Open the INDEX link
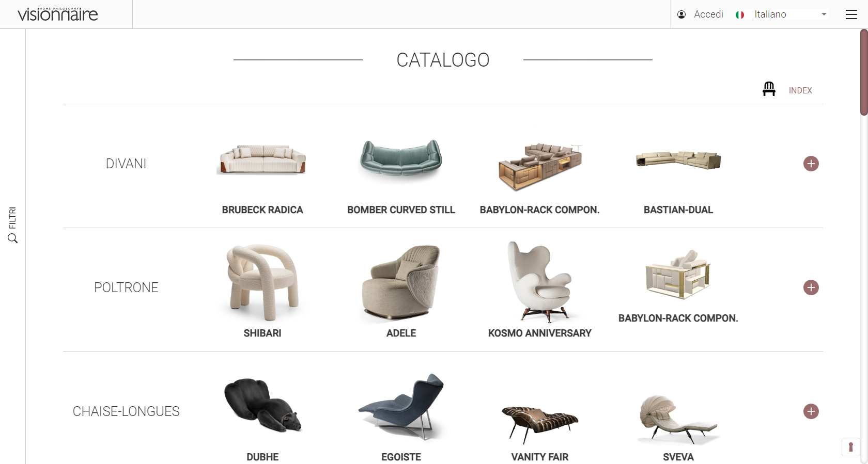868x464 pixels. (x=800, y=90)
